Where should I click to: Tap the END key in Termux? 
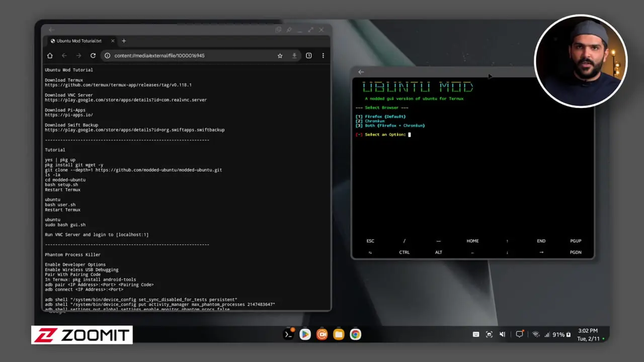(x=541, y=241)
